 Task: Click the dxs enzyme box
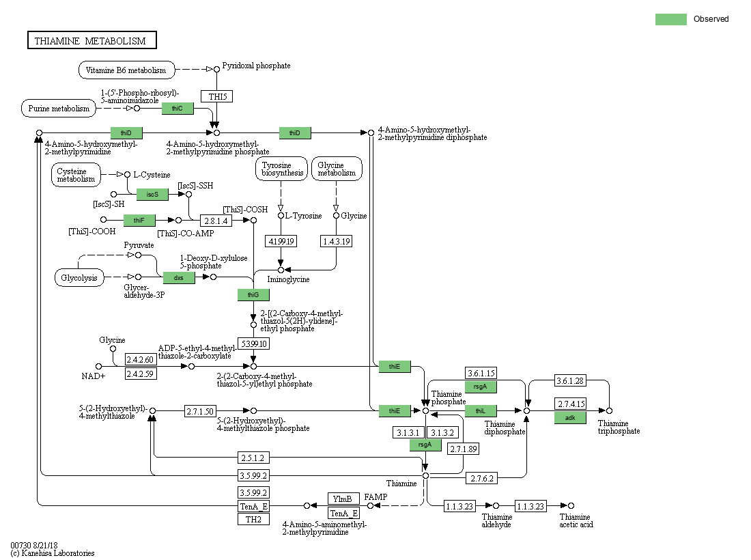click(179, 277)
